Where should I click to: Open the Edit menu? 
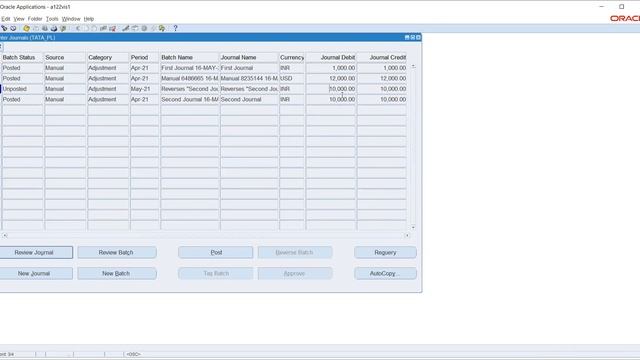5,19
